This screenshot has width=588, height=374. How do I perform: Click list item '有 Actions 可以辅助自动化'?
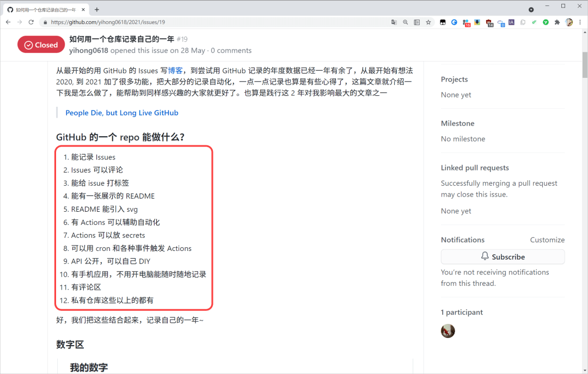115,222
